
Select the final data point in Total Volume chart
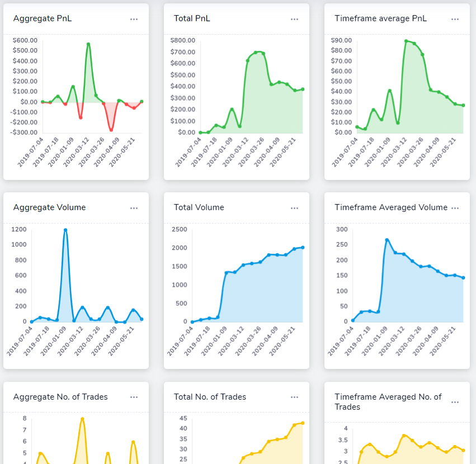coord(303,248)
